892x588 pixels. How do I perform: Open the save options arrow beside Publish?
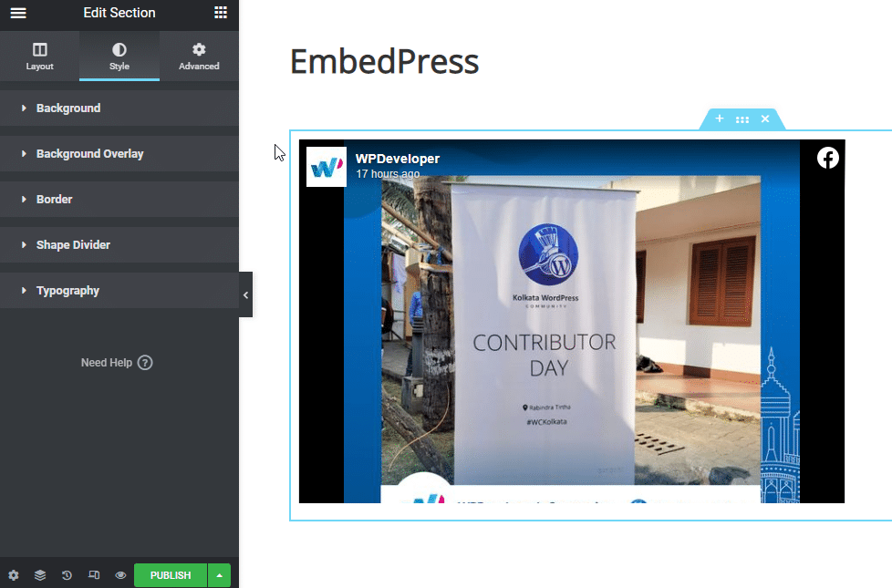(220, 575)
